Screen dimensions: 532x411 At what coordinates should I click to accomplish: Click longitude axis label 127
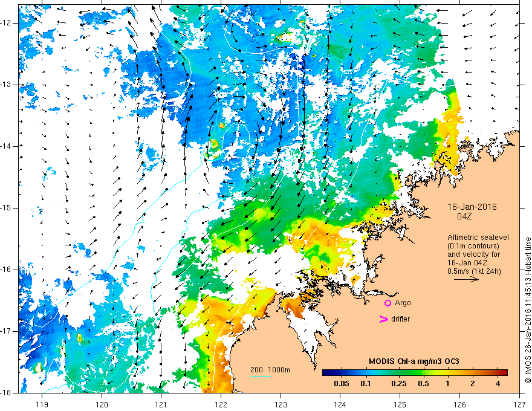click(x=519, y=404)
